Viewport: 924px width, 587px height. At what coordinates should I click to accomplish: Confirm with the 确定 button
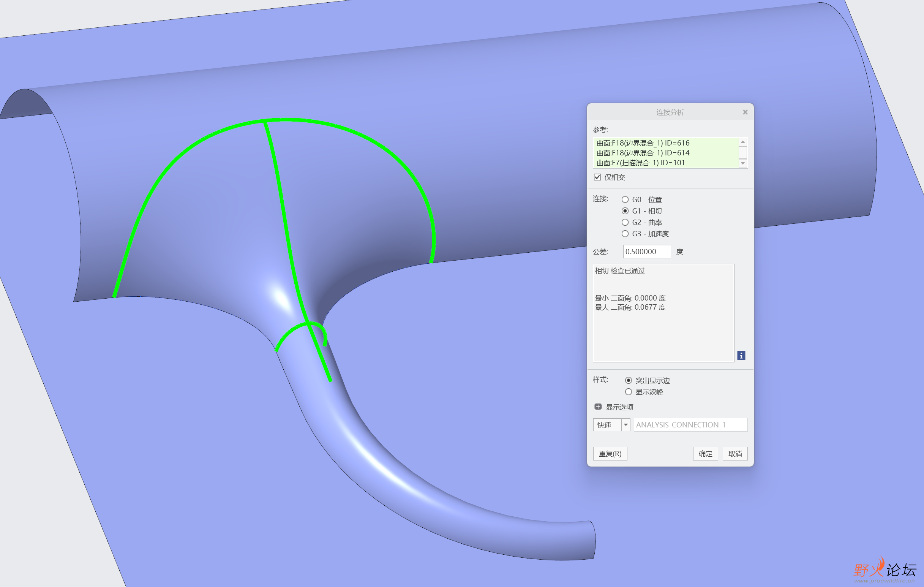(x=705, y=453)
